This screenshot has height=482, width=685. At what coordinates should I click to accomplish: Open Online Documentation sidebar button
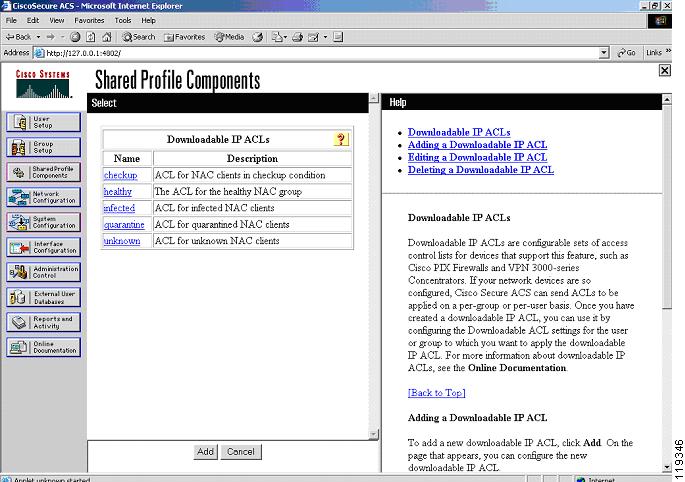point(43,347)
